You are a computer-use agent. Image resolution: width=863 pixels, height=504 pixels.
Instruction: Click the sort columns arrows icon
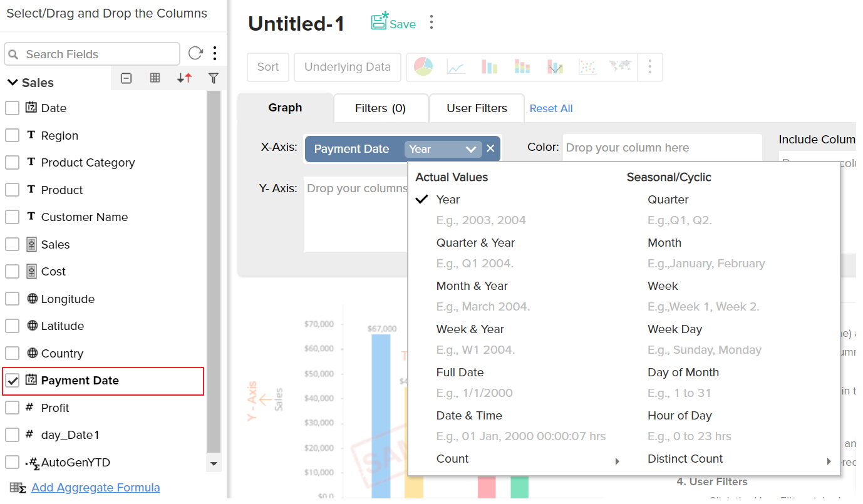184,78
